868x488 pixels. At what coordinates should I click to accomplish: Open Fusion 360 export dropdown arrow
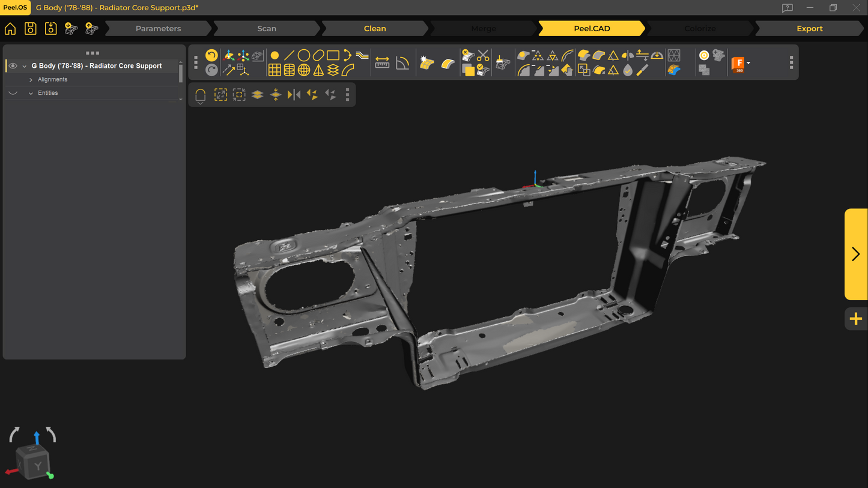(748, 63)
